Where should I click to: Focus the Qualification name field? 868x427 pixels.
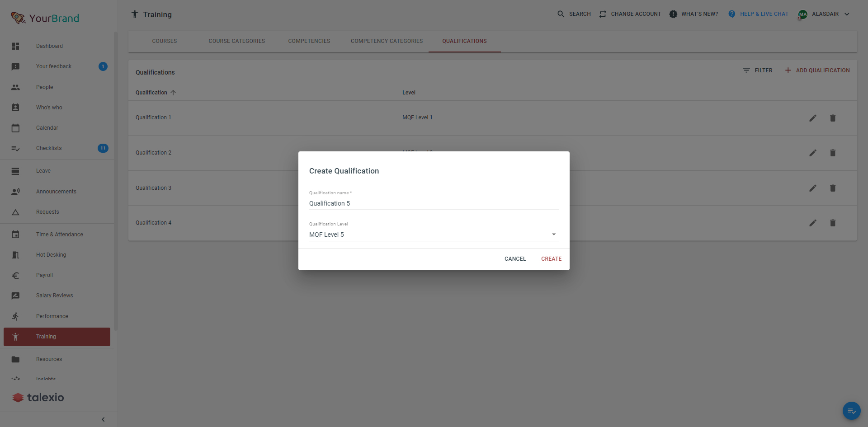(x=434, y=203)
